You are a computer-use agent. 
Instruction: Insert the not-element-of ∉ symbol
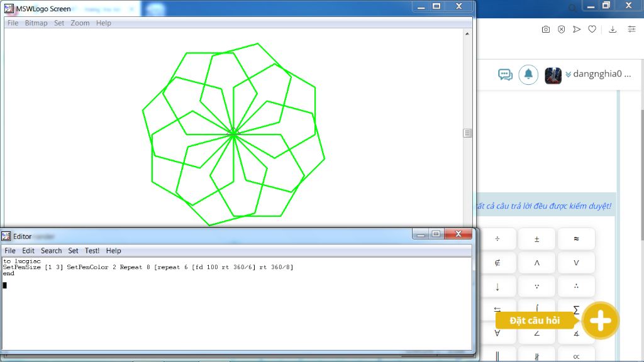pos(497,263)
